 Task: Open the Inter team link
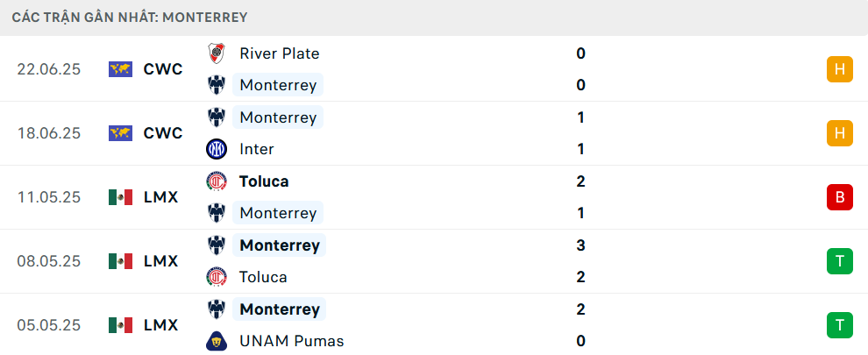pyautogui.click(x=256, y=149)
